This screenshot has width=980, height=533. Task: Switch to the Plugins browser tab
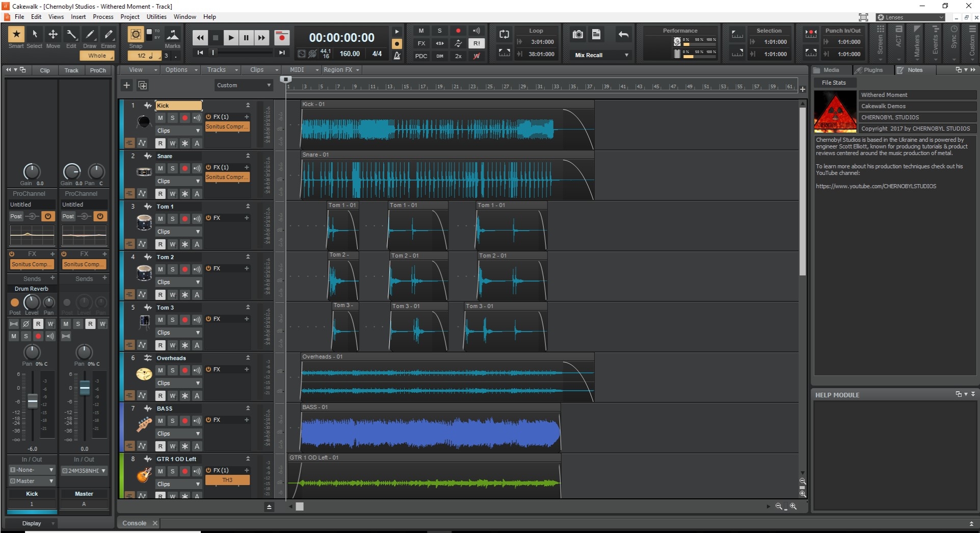(x=873, y=70)
